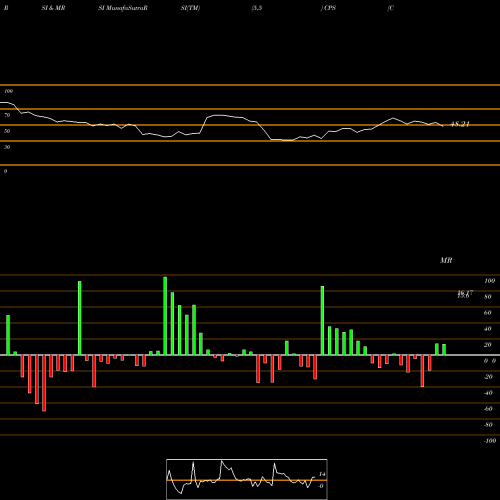Click the 'SI & MR' header label
The width and height of the screenshot is (500, 500).
coord(53,8)
